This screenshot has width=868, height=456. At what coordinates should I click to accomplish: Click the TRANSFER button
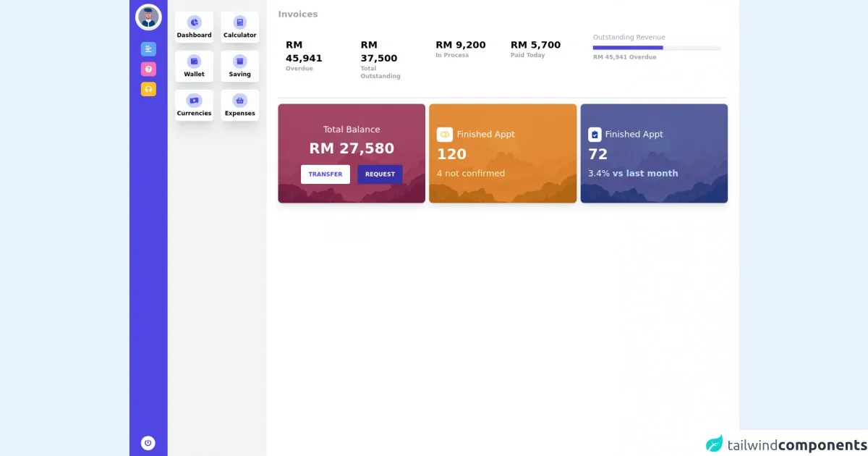pos(325,174)
